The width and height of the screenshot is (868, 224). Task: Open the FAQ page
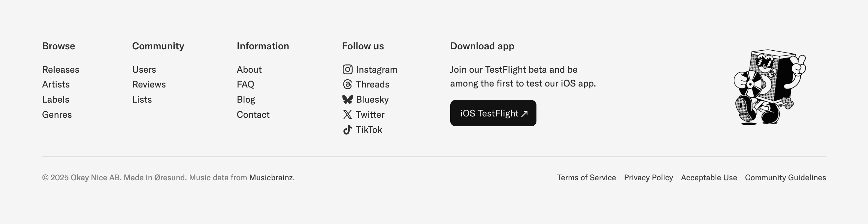click(245, 85)
